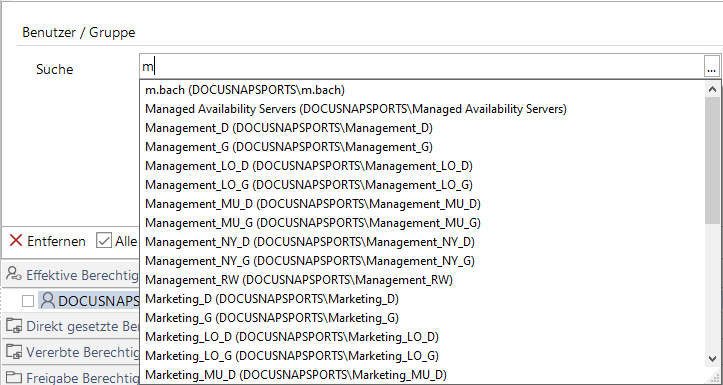Click scrollbar down arrow in suggestion list
Image resolution: width=723 pixels, height=385 pixels.
pyautogui.click(x=712, y=358)
